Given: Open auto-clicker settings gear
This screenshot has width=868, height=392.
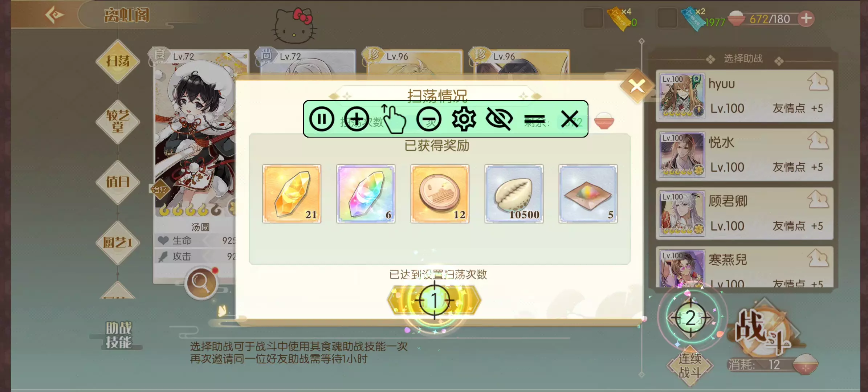Looking at the screenshot, I should point(464,119).
